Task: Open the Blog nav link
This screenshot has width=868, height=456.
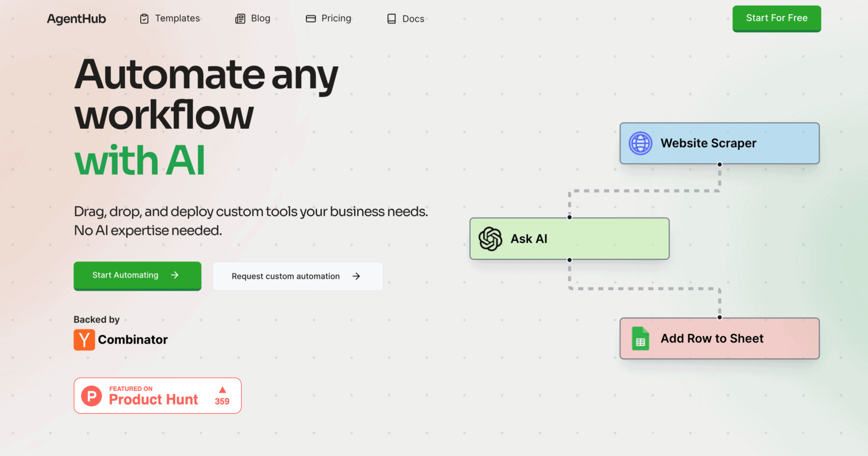Action: click(x=261, y=19)
